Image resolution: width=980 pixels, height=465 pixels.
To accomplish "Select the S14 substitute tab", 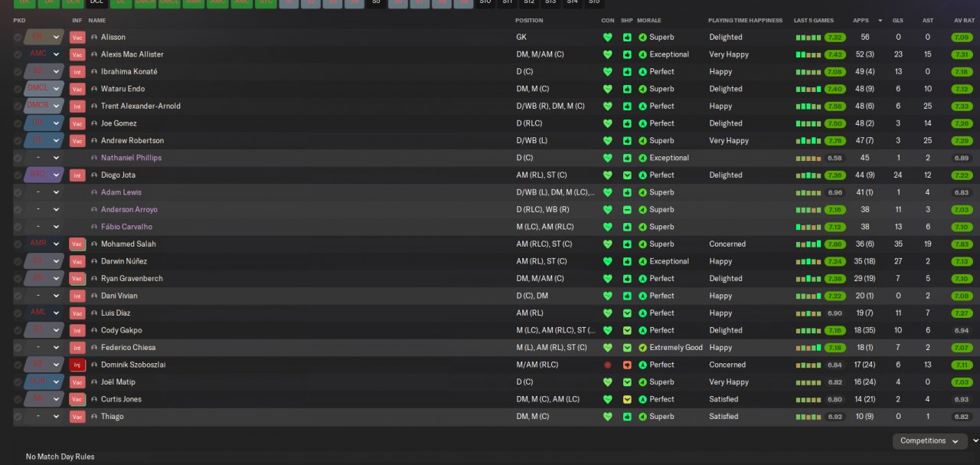I will 573,2.
